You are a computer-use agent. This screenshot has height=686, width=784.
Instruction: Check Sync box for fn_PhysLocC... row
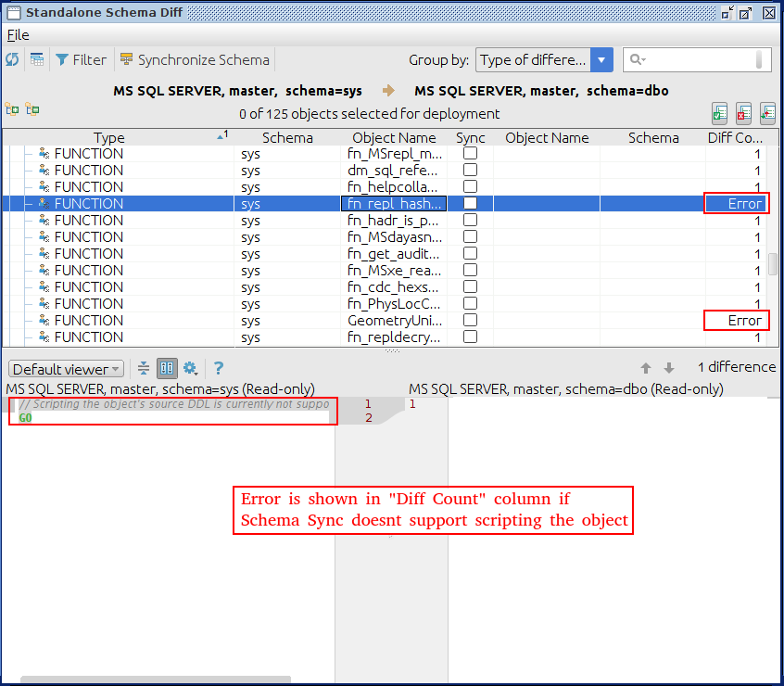click(x=470, y=303)
